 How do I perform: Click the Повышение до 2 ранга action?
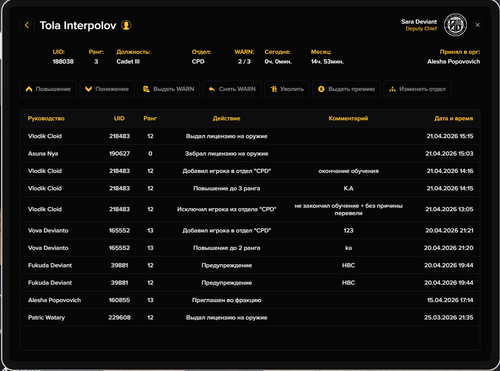pyautogui.click(x=227, y=248)
